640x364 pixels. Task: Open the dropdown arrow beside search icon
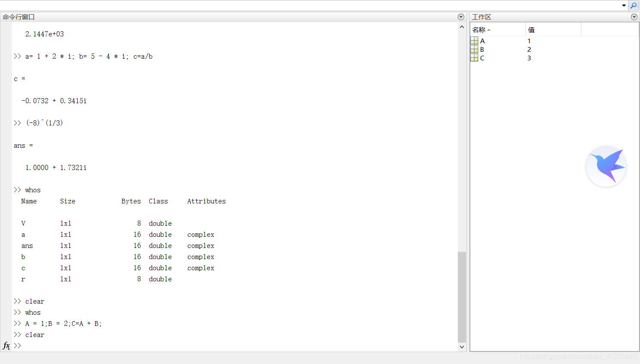tap(624, 6)
